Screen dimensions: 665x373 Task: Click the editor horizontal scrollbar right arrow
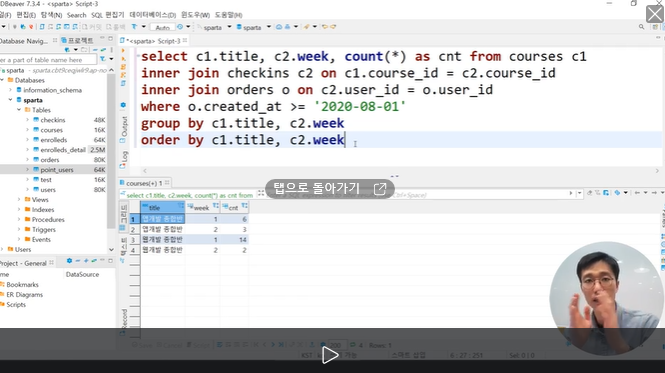point(657,171)
